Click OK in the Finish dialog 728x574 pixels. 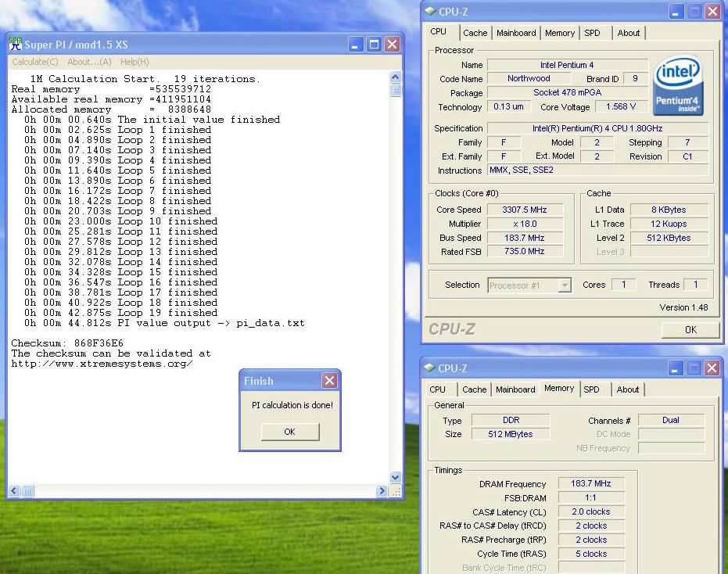point(289,432)
